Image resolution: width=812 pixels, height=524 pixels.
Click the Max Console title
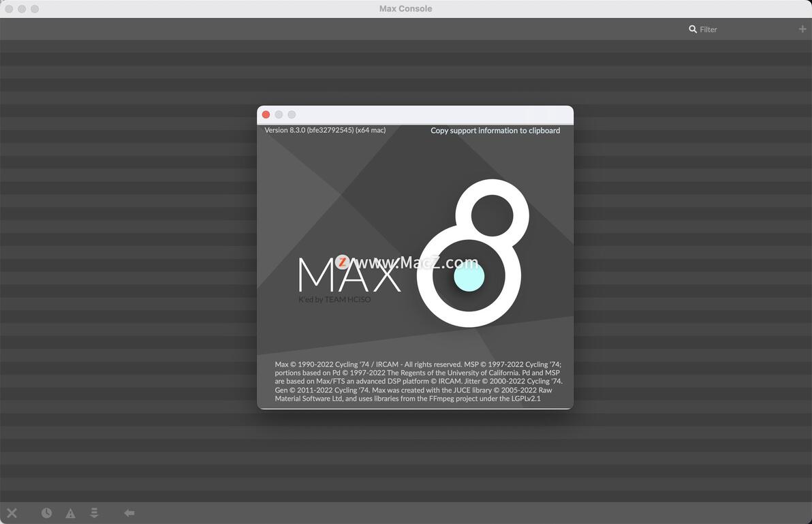405,9
